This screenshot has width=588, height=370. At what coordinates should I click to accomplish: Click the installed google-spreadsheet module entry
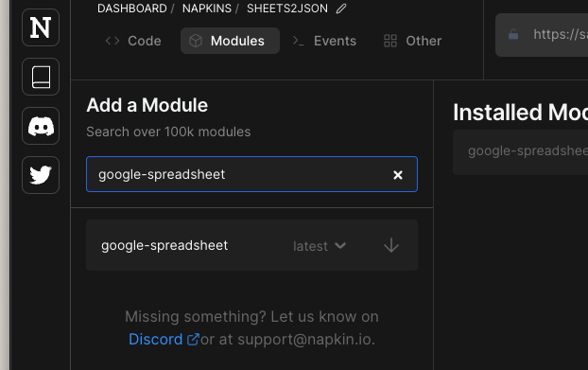(520, 152)
